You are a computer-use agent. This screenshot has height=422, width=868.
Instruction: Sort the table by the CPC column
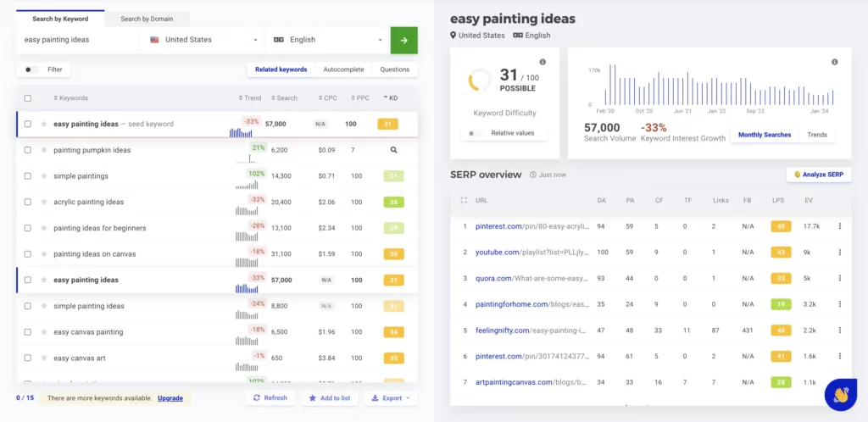(328, 98)
